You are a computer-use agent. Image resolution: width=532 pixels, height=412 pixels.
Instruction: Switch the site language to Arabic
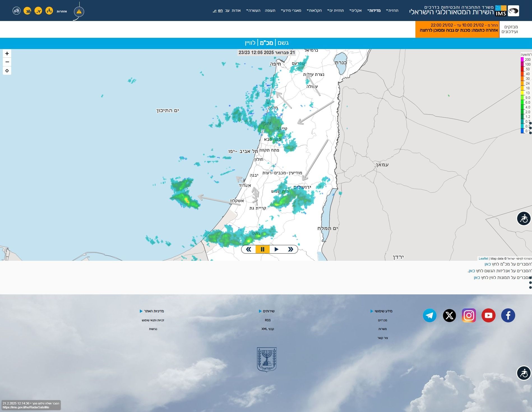coord(215,11)
